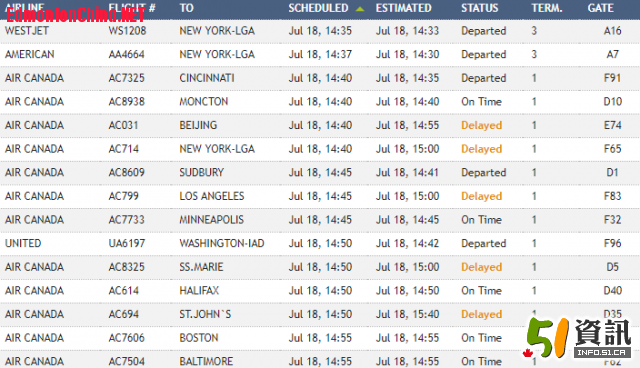Image resolution: width=640 pixels, height=368 pixels.
Task: Click the EdmontonChina.NET red watermark text
Action: click(x=75, y=15)
